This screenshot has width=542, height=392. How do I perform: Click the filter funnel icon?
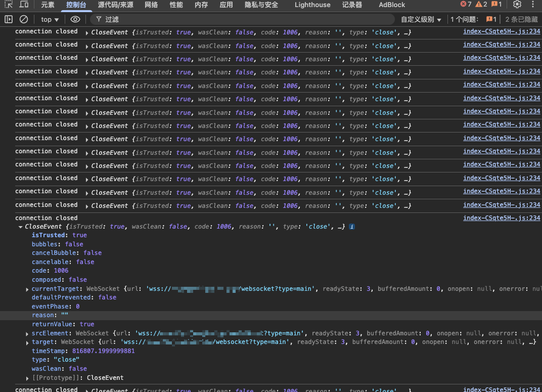click(99, 19)
